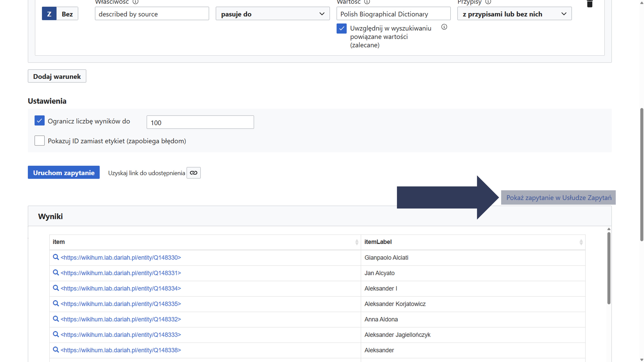644x362 pixels.
Task: Uncheck 'Uwzględnij w wyszukiwaniu powiązane wartości'
Action: [341, 29]
